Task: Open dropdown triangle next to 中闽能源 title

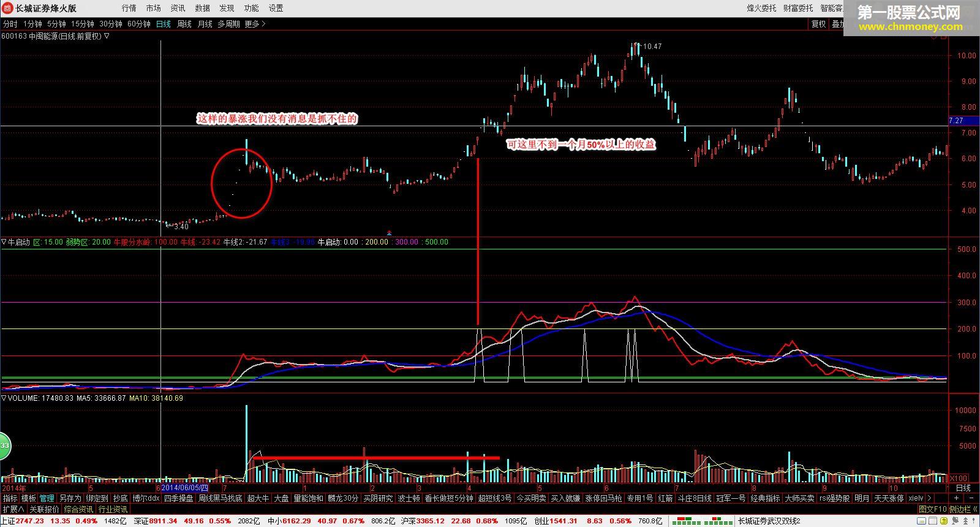Action: 107,36
